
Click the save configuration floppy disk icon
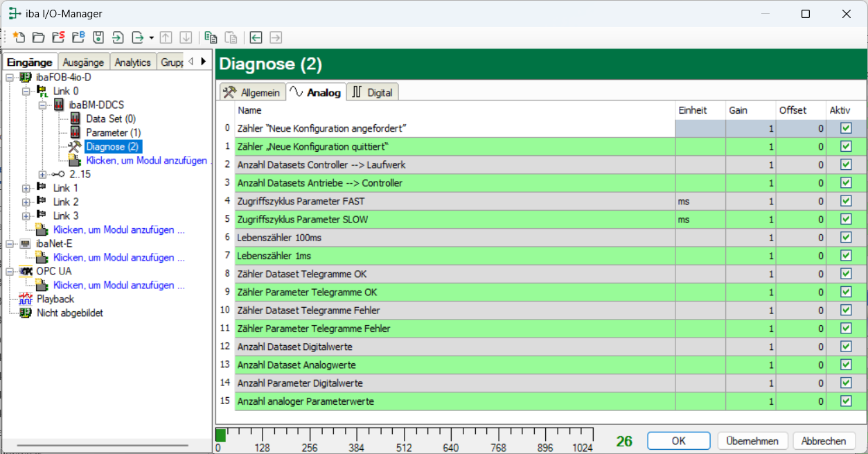click(98, 37)
